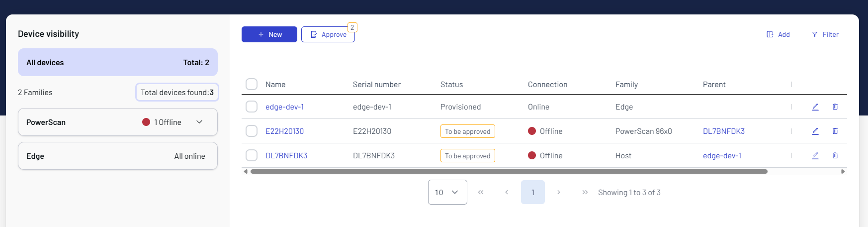Image resolution: width=868 pixels, height=227 pixels.
Task: Jump to last page double-arrow icon
Action: point(585,192)
